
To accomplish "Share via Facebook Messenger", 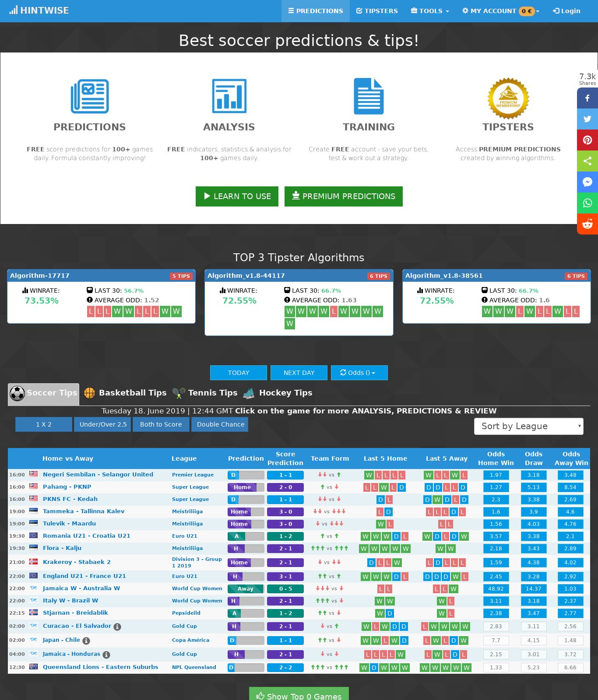I will [x=587, y=182].
